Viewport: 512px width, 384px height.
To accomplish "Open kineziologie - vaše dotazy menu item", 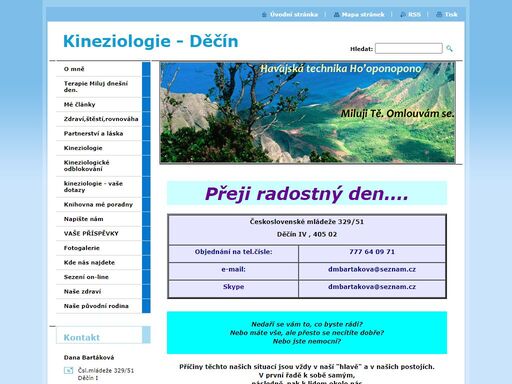I will [x=99, y=187].
